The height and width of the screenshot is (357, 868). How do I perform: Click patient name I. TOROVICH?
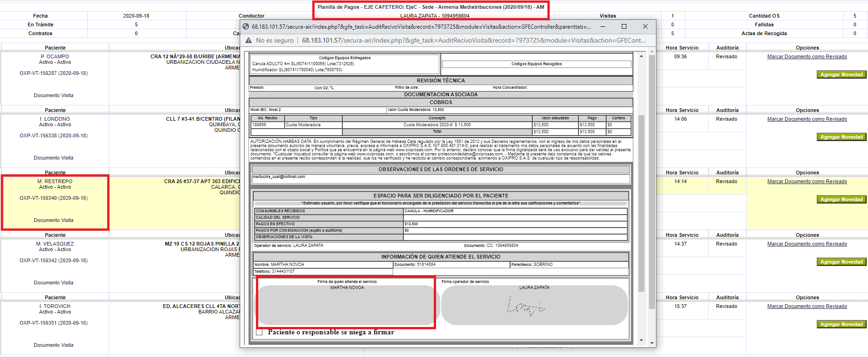55,306
